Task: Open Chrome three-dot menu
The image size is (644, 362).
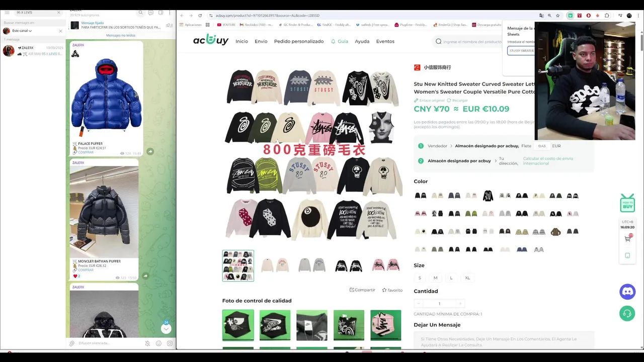Action: pyautogui.click(x=637, y=16)
